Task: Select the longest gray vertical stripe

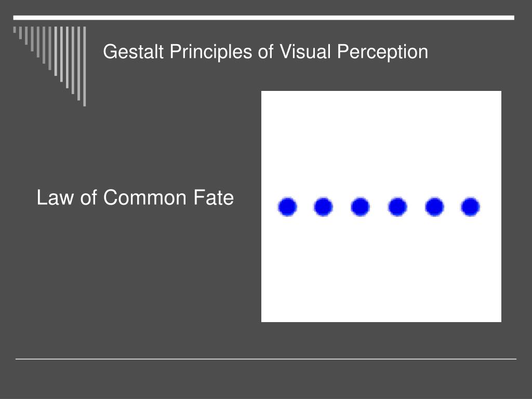Action: (x=85, y=66)
